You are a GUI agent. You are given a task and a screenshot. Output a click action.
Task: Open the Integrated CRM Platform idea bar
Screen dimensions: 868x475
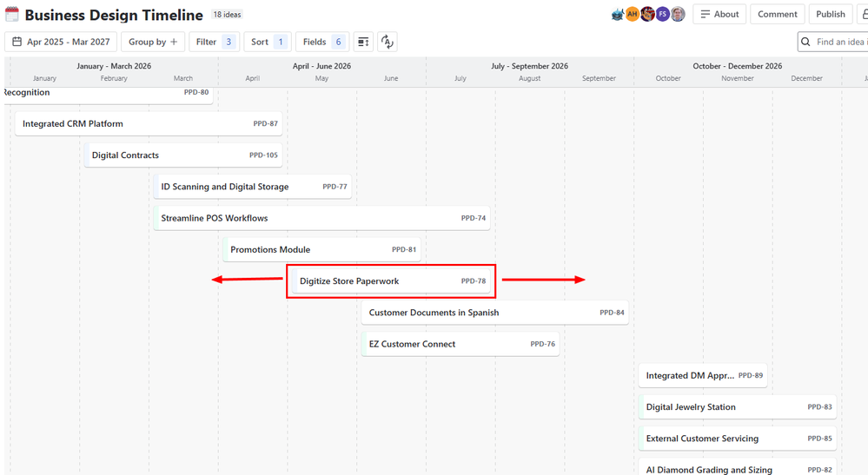pos(149,124)
